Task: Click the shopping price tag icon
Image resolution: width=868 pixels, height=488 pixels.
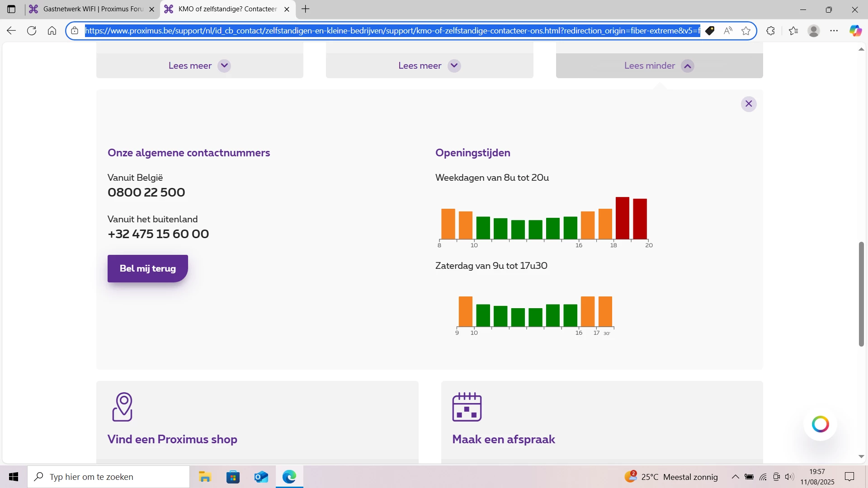Action: click(710, 31)
